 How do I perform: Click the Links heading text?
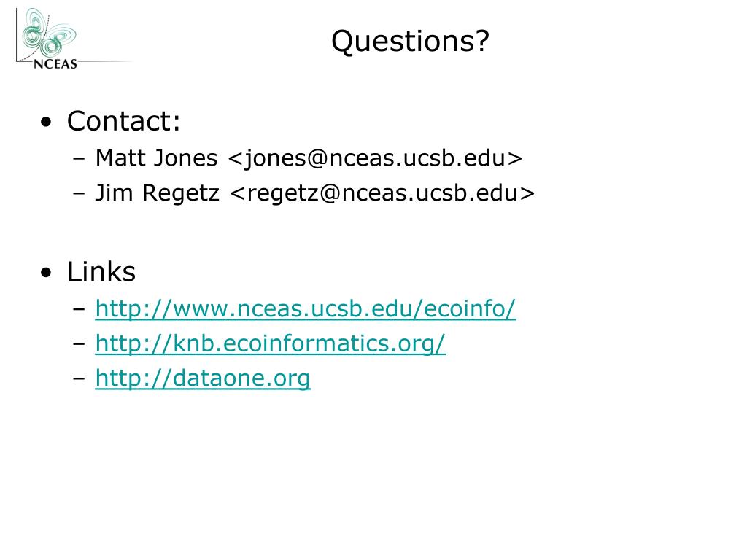coord(101,272)
